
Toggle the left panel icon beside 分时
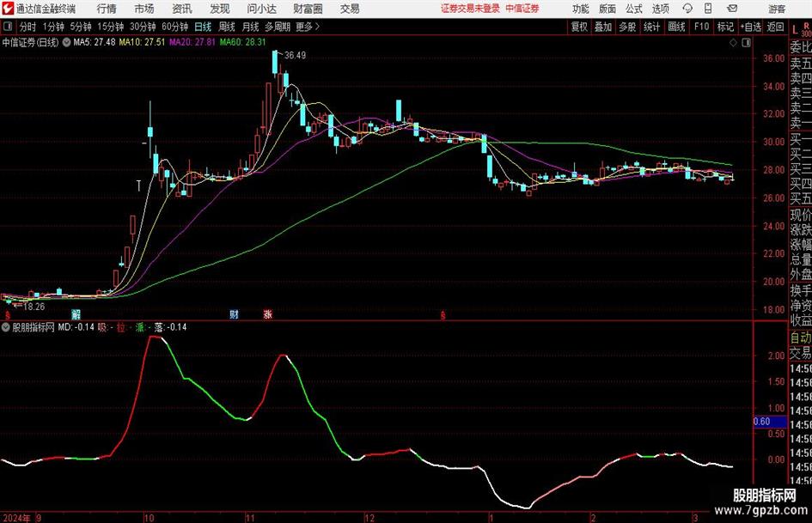click(7, 27)
